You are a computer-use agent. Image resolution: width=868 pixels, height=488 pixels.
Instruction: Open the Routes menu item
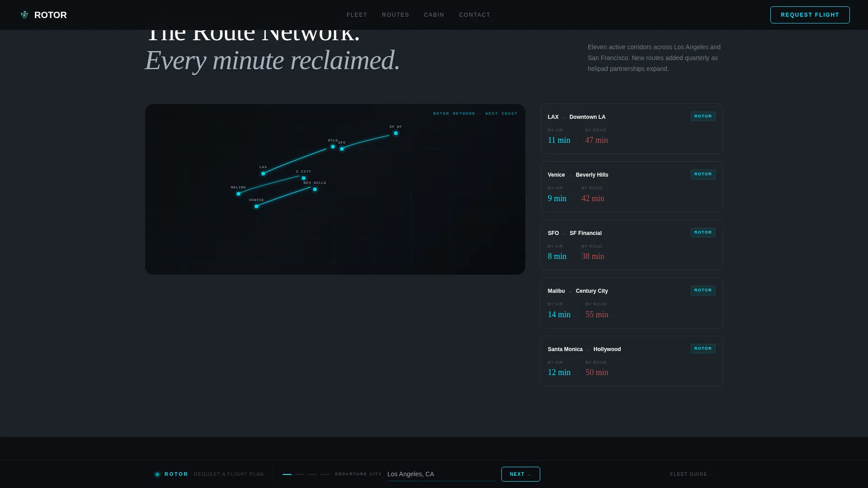point(396,15)
